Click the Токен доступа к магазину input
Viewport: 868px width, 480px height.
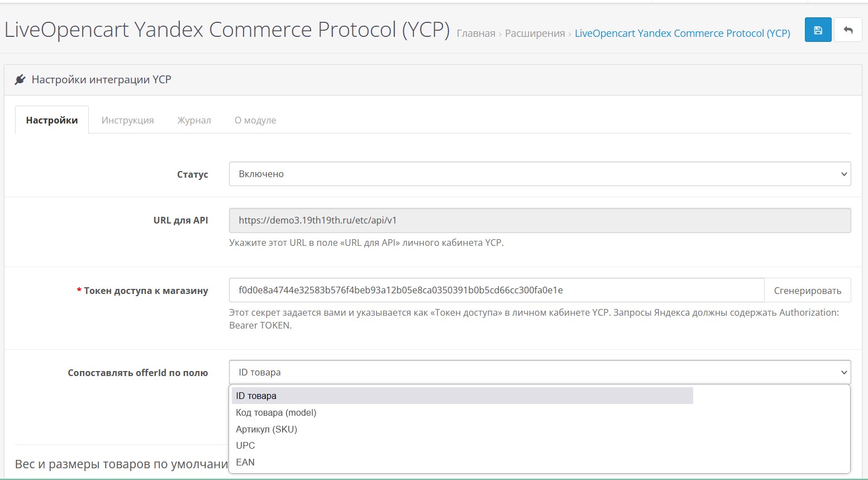[x=496, y=290]
